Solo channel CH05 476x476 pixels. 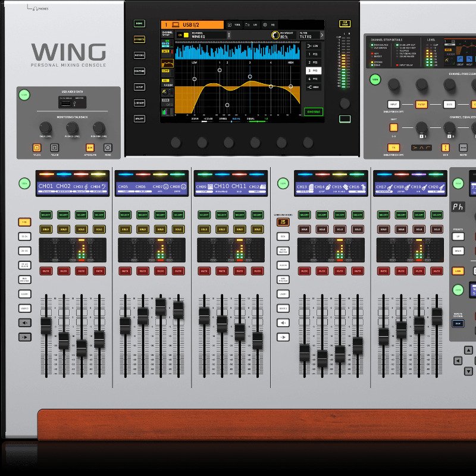coord(125,229)
